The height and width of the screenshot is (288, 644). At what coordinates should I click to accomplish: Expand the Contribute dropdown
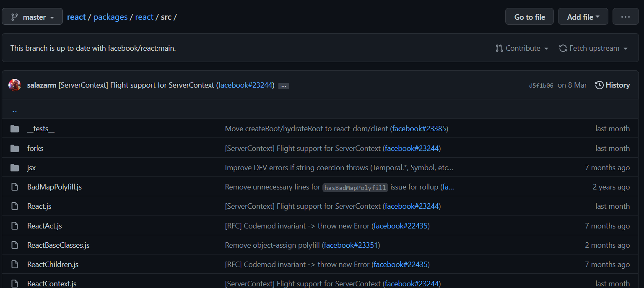tap(522, 48)
